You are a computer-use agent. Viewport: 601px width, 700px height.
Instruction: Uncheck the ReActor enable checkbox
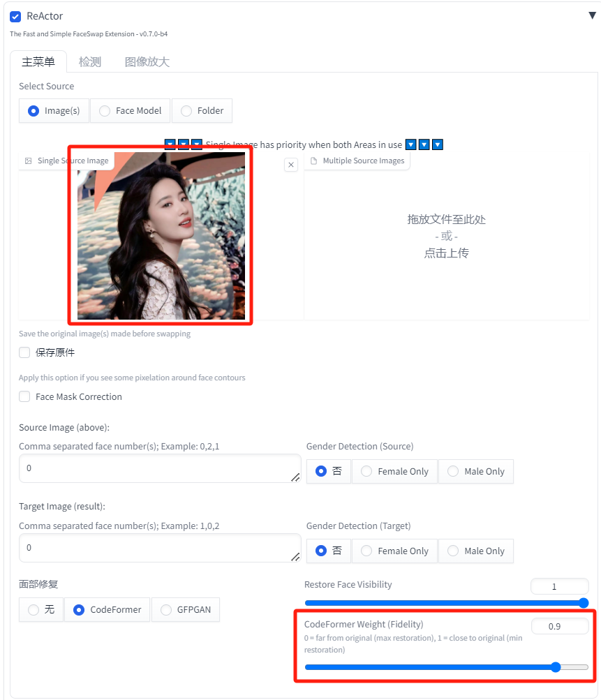pyautogui.click(x=15, y=17)
